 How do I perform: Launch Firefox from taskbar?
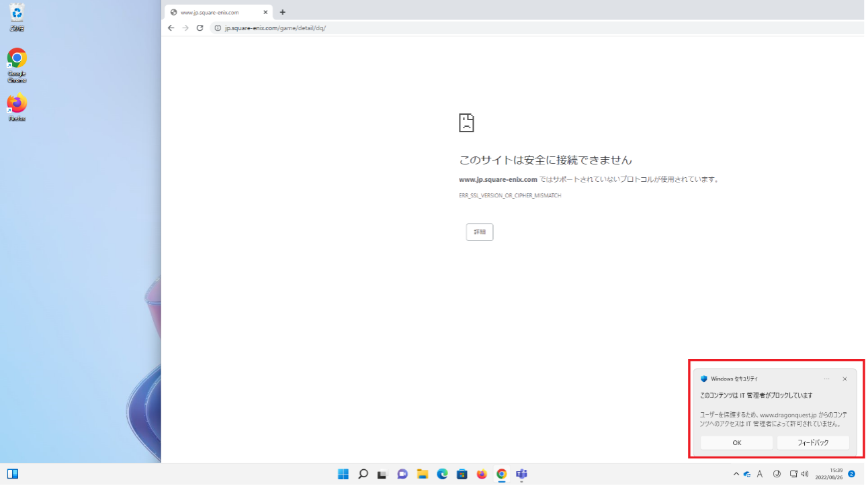coord(482,474)
